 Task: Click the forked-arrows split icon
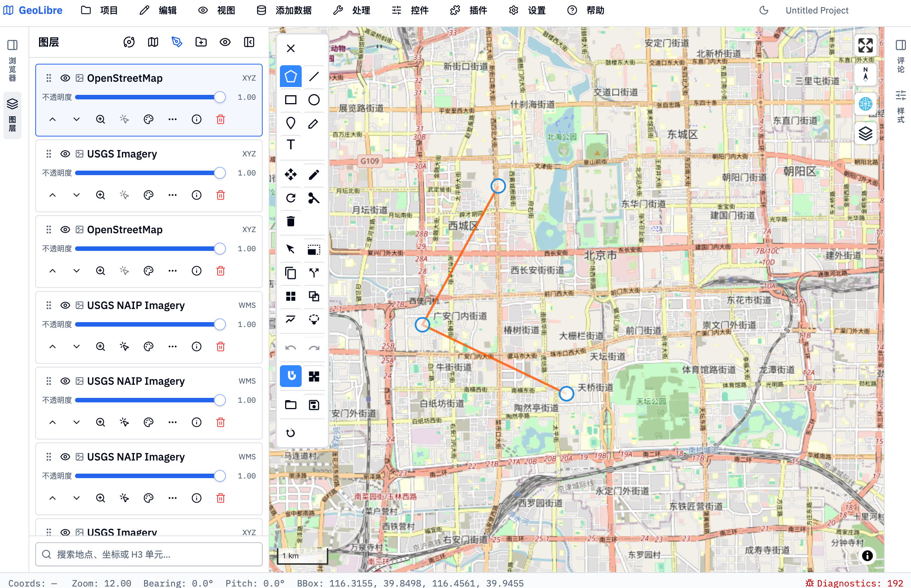pyautogui.click(x=314, y=273)
